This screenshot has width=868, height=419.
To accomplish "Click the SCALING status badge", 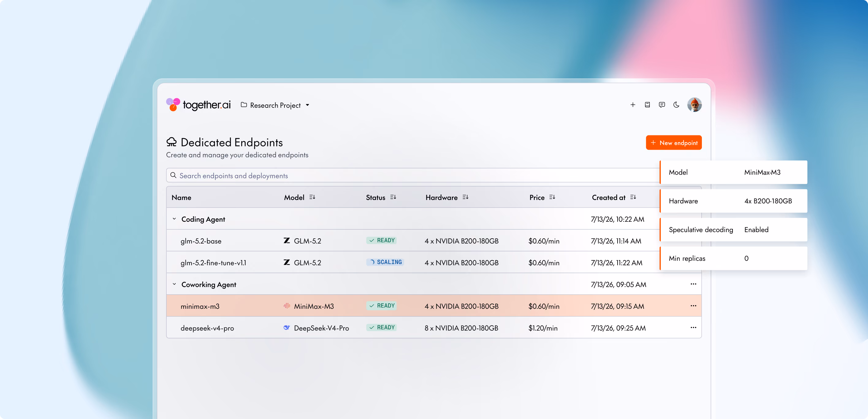I will tap(385, 262).
